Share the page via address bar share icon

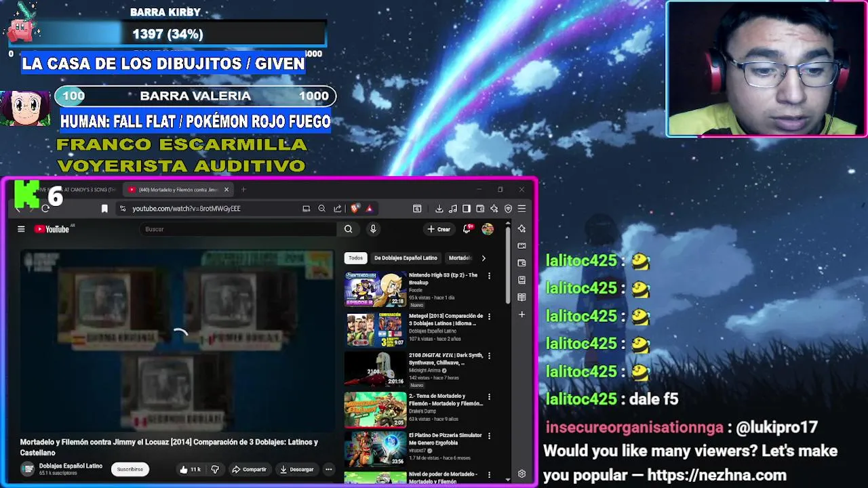click(x=338, y=209)
